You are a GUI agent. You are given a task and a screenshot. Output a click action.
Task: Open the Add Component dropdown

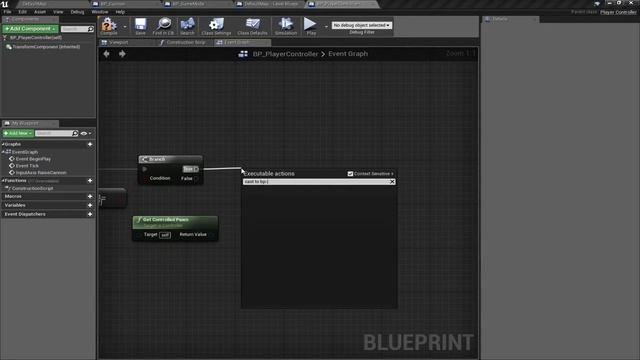(x=30, y=29)
